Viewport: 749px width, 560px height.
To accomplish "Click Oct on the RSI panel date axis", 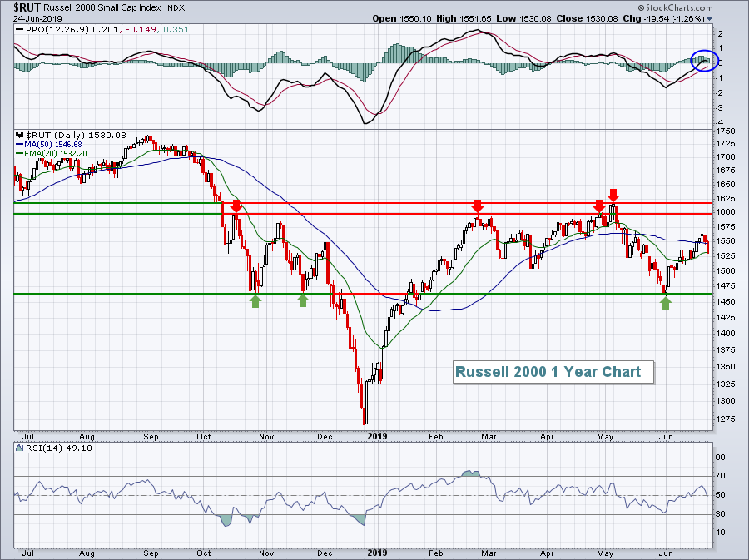I will (x=204, y=554).
